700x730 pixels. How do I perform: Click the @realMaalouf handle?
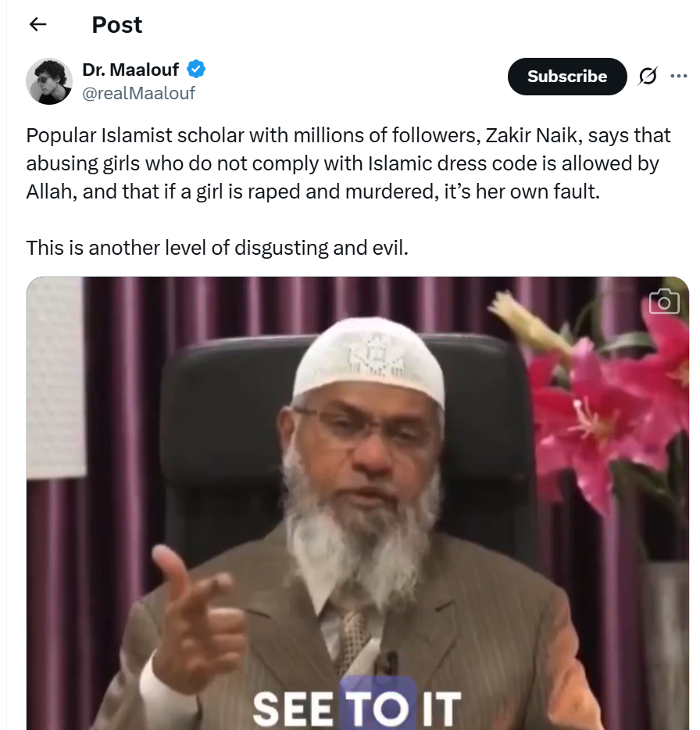[138, 94]
